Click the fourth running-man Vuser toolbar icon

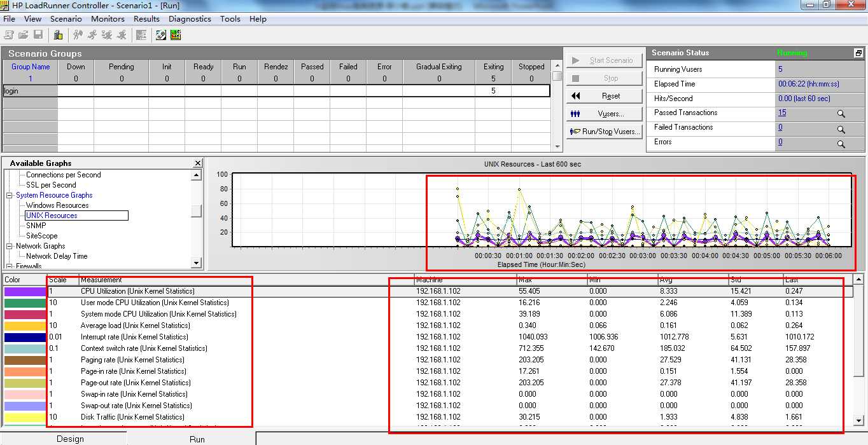point(121,34)
